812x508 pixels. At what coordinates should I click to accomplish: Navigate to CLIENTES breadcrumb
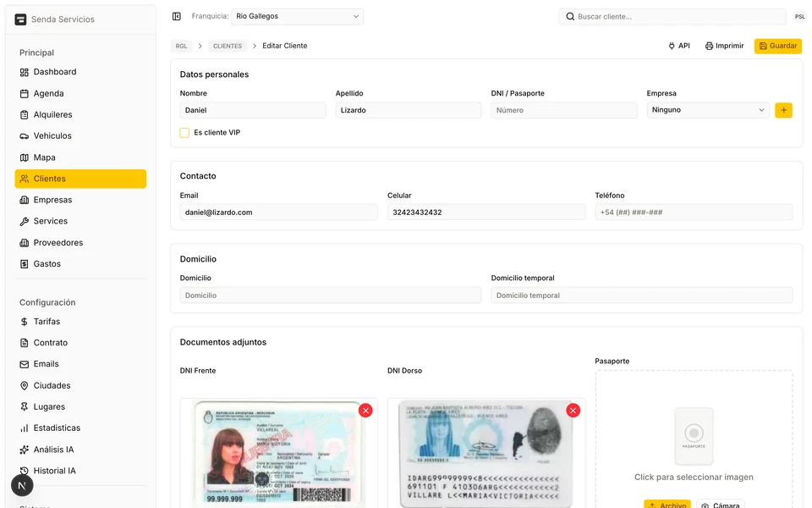click(227, 46)
